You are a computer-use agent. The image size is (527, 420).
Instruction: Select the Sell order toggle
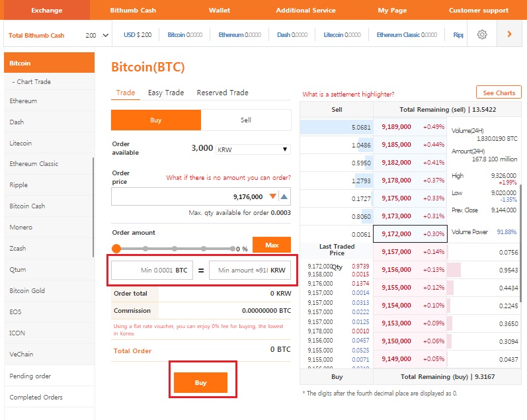click(246, 120)
